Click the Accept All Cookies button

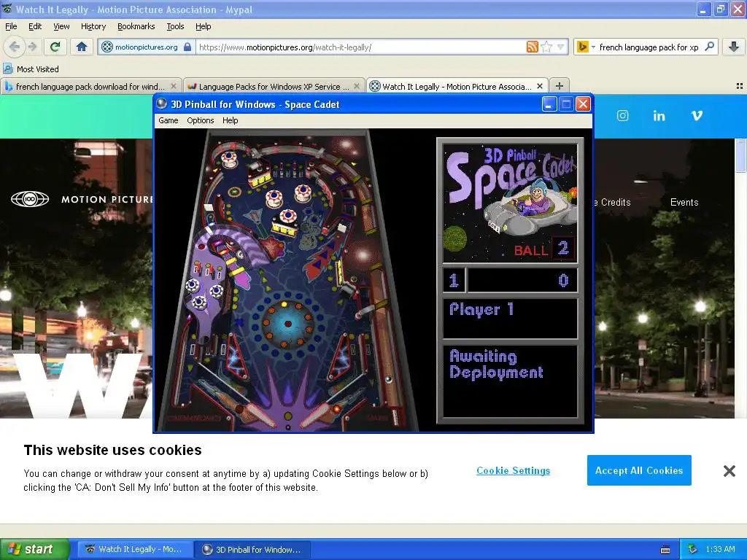pyautogui.click(x=639, y=470)
